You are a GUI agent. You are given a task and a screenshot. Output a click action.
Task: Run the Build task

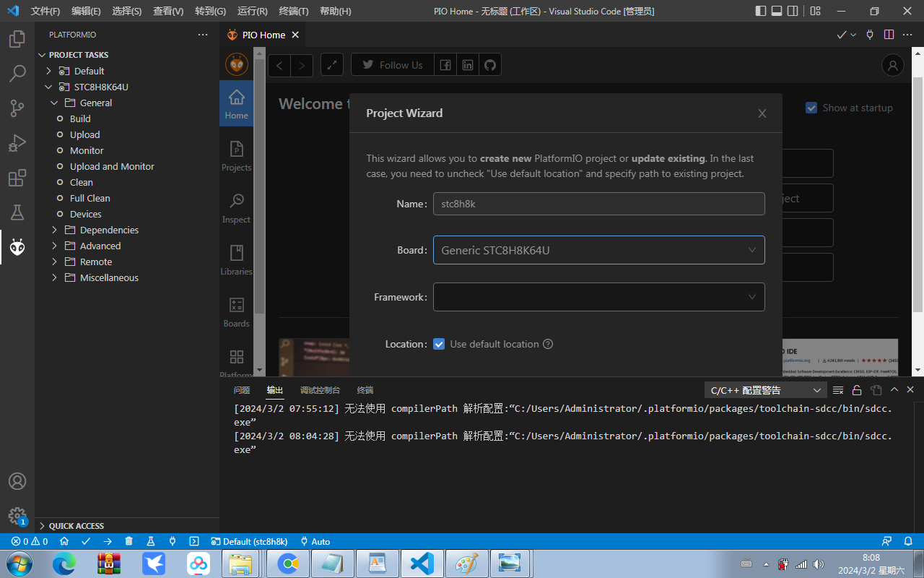[x=80, y=118]
